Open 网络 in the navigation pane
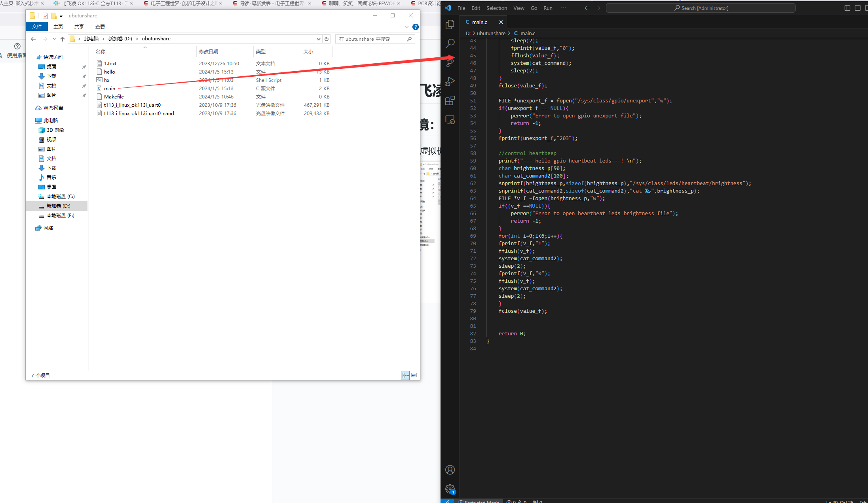The height and width of the screenshot is (503, 868). click(48, 228)
